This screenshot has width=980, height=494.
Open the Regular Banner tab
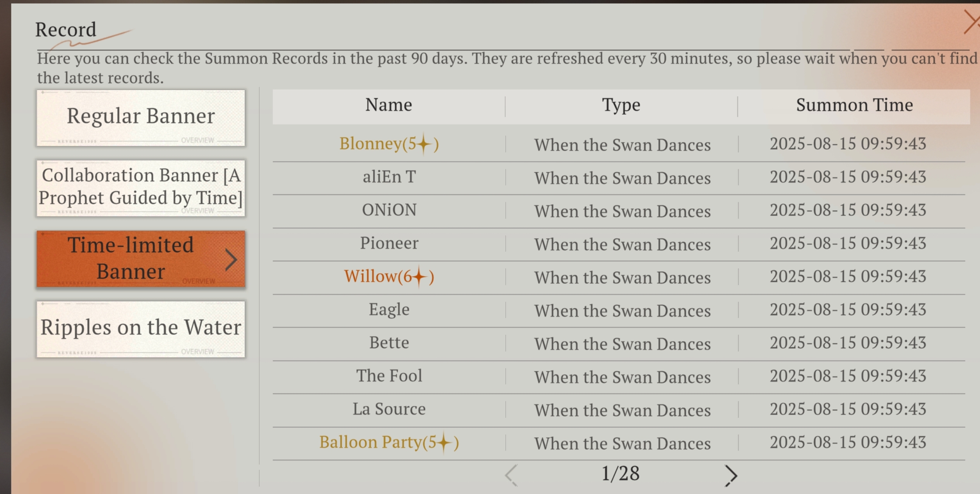pos(141,118)
